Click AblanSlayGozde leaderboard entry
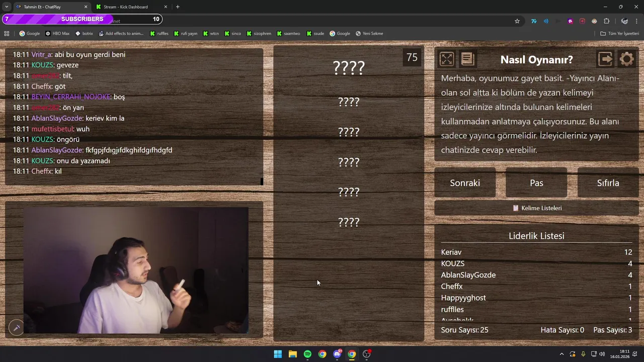Viewport: 644px width, 362px height. coord(468,275)
